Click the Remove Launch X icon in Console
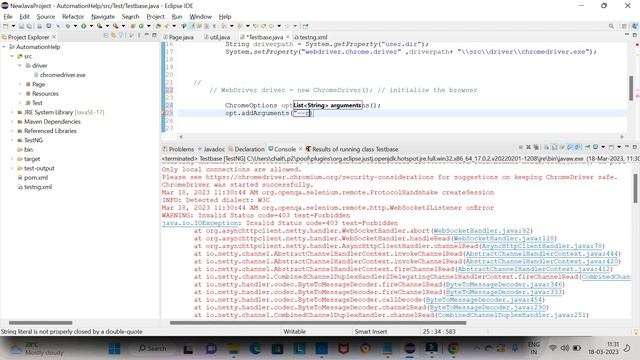Image resolution: width=640 pixels, height=360 pixels. pyautogui.click(x=528, y=147)
